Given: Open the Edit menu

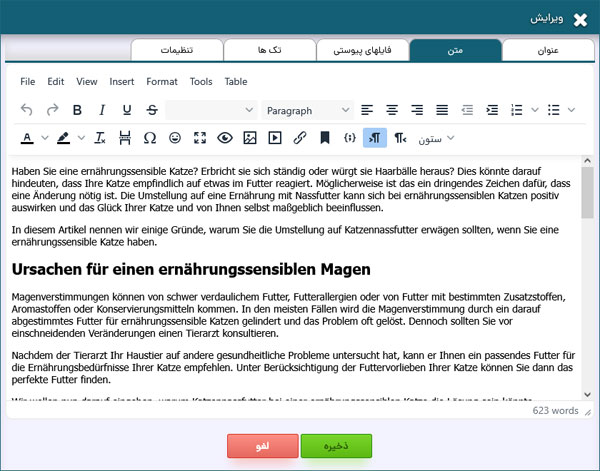Looking at the screenshot, I should pyautogui.click(x=55, y=81).
